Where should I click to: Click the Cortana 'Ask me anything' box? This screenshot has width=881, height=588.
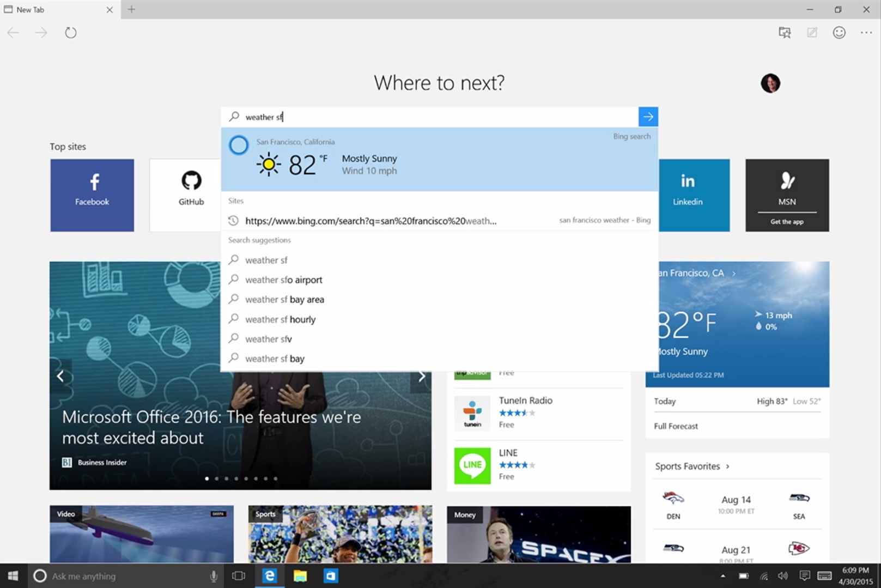click(125, 576)
